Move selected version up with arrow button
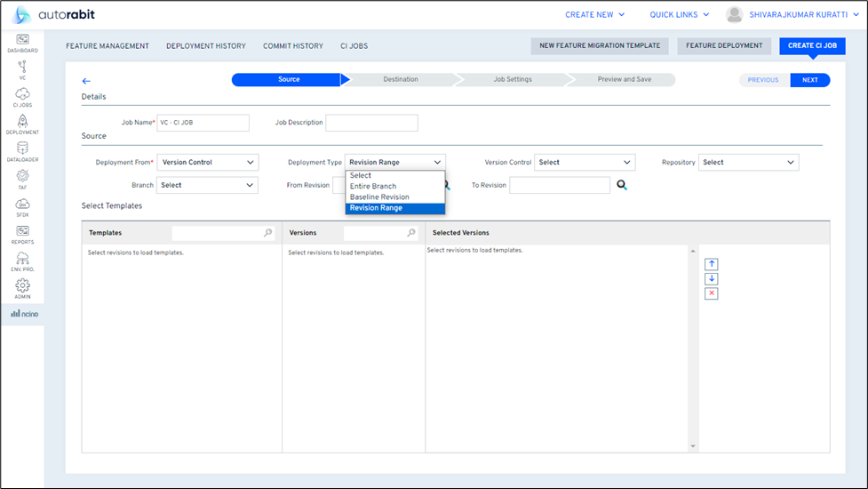The height and width of the screenshot is (489, 868). point(712,264)
